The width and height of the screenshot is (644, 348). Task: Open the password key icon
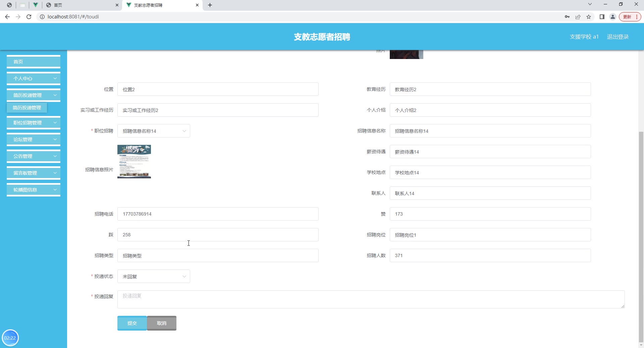[567, 17]
